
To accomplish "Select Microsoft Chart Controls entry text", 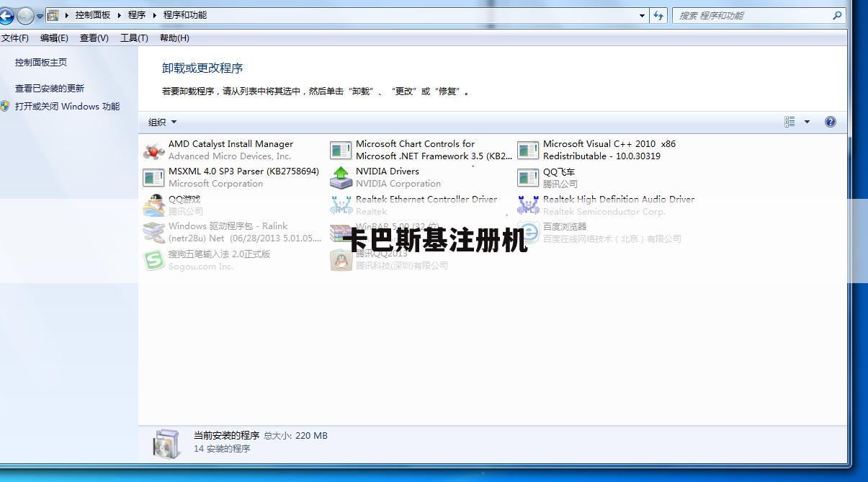I will (434, 150).
